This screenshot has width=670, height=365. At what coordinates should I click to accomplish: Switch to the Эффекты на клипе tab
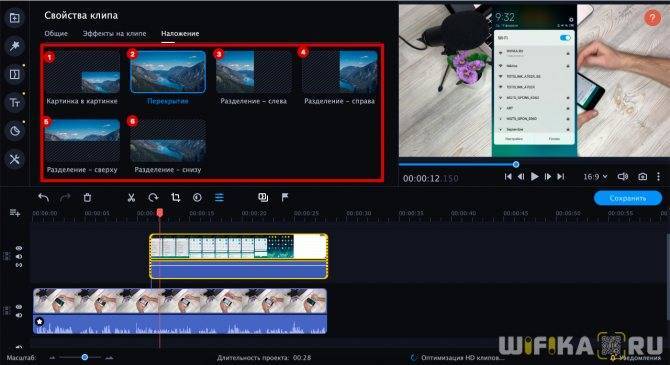tap(115, 33)
